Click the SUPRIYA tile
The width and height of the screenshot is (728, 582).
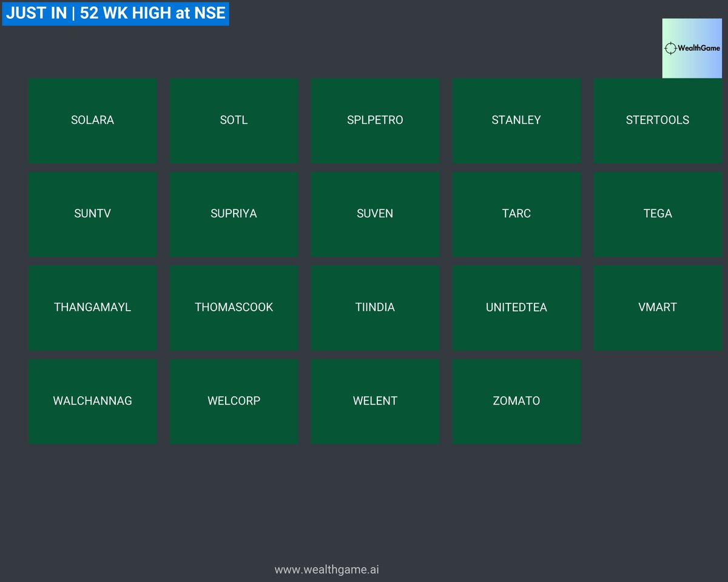234,214
